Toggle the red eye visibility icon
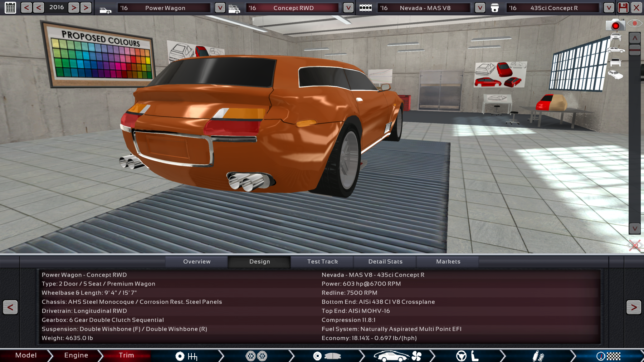644x362 pixels. (635, 24)
